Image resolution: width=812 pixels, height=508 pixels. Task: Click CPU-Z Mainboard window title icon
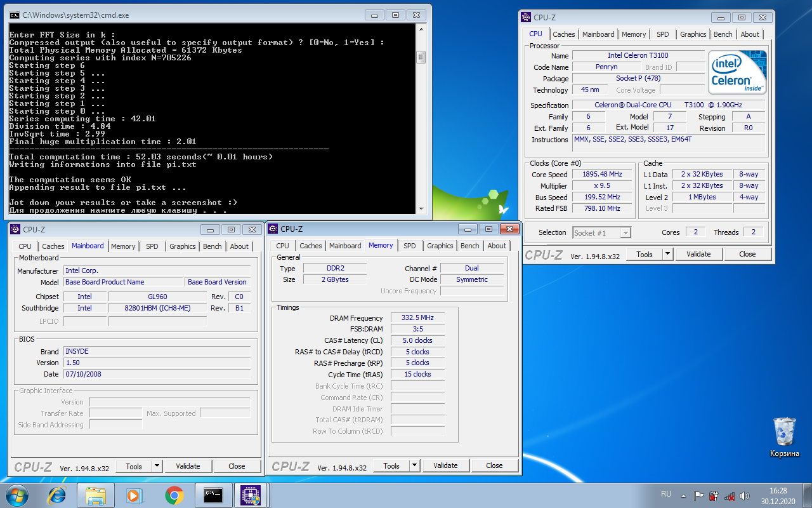coord(16,229)
